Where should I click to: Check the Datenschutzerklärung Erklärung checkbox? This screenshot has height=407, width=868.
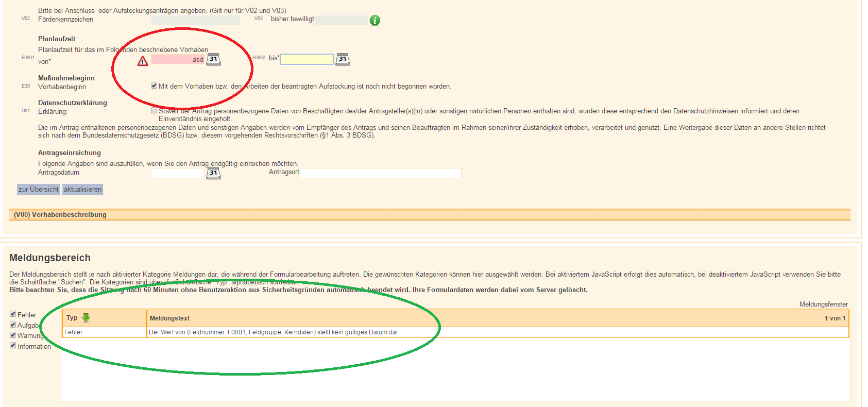[x=154, y=110]
